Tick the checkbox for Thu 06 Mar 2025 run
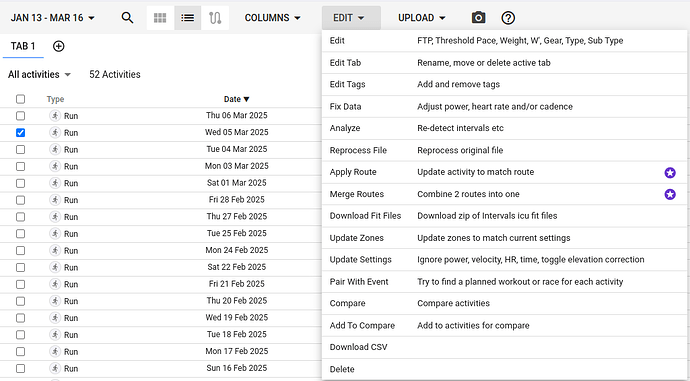 pos(20,116)
